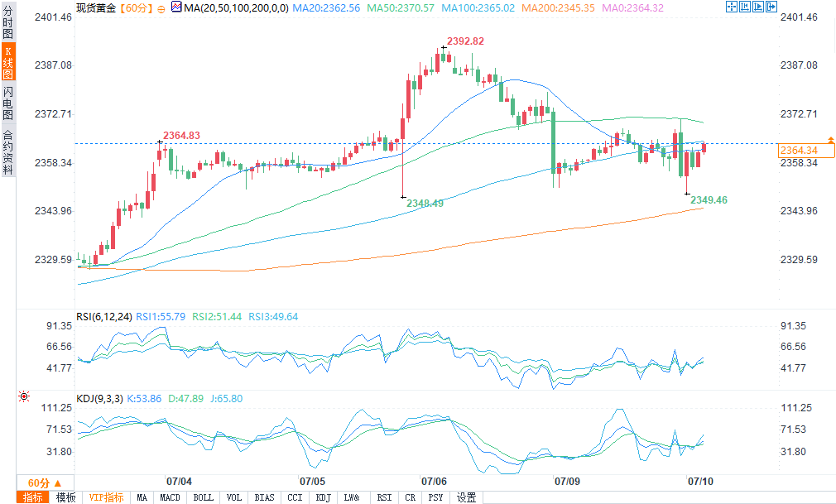Click the 07/05 date label
The image size is (836, 504).
click(x=312, y=482)
